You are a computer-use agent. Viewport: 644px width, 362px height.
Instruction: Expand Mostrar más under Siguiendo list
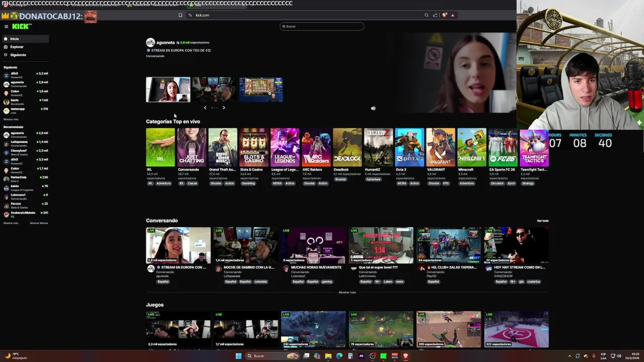click(x=11, y=119)
